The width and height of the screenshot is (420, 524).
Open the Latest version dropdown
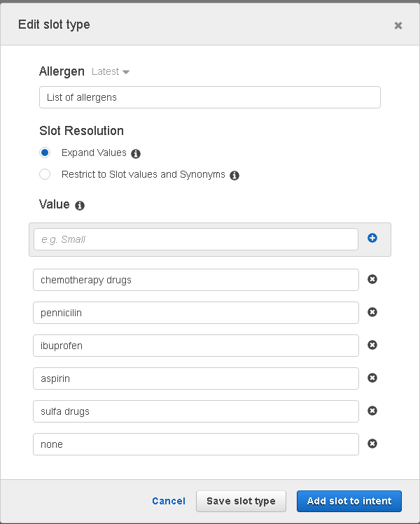(111, 72)
